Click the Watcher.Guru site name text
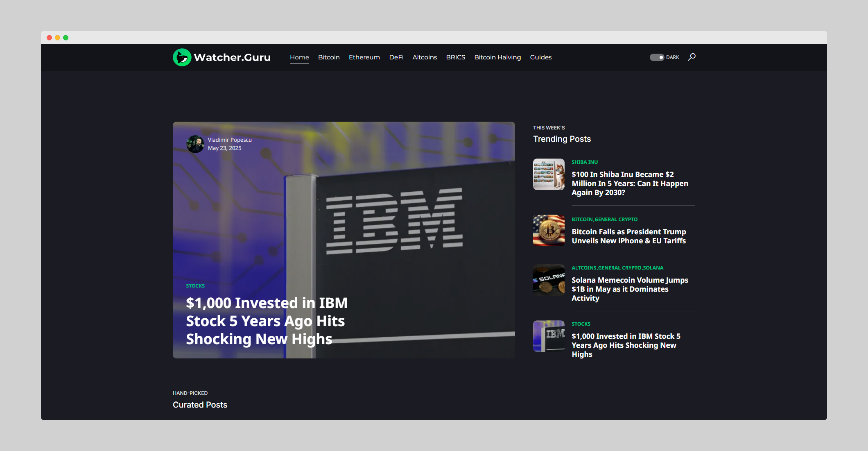This screenshot has height=451, width=868. [232, 57]
